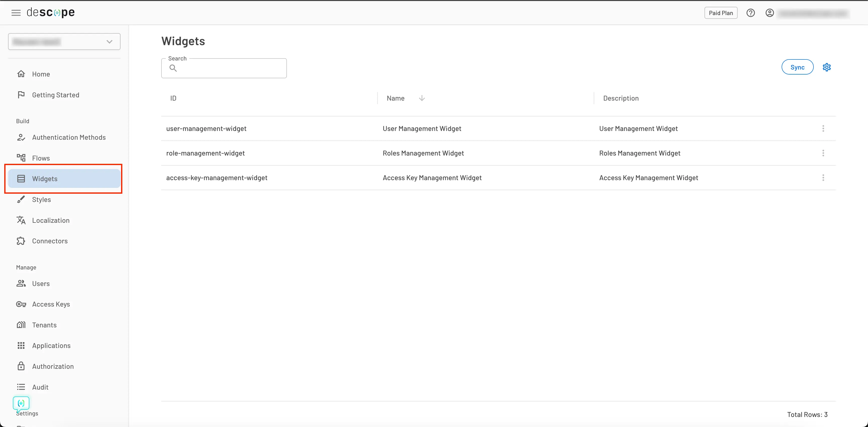The image size is (868, 427).
Task: Click Roles Management Widget name cell
Action: pyautogui.click(x=423, y=153)
